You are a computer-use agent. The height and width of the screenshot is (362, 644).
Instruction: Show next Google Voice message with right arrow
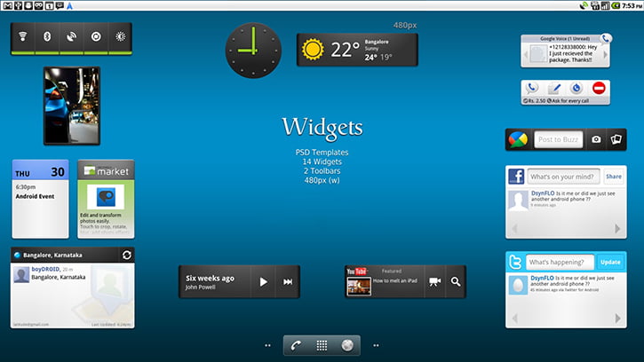[603, 55]
